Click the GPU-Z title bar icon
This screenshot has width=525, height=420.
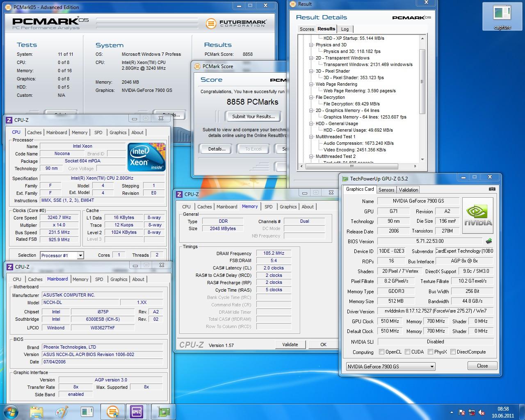coord(345,178)
